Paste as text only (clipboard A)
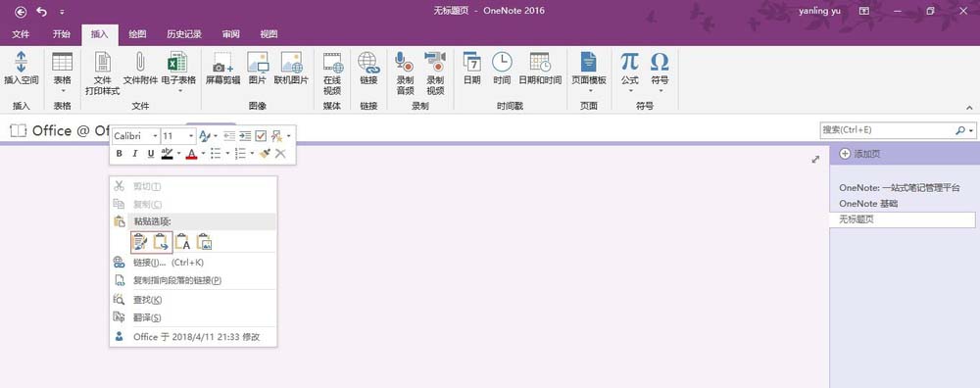 point(182,242)
